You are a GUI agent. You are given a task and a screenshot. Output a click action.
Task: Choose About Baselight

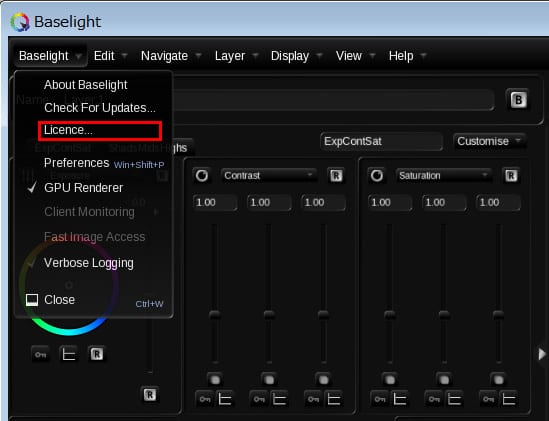pyautogui.click(x=85, y=85)
